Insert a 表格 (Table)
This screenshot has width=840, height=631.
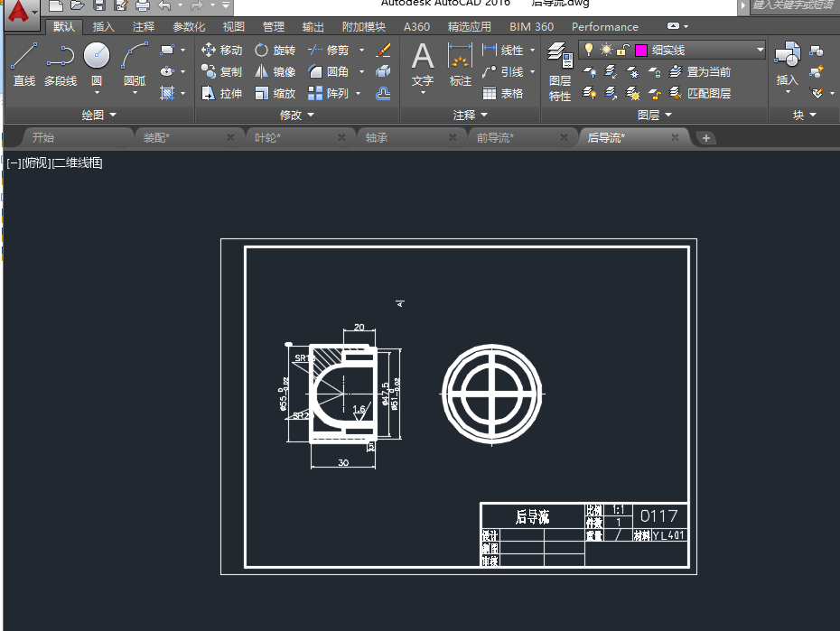[x=503, y=93]
